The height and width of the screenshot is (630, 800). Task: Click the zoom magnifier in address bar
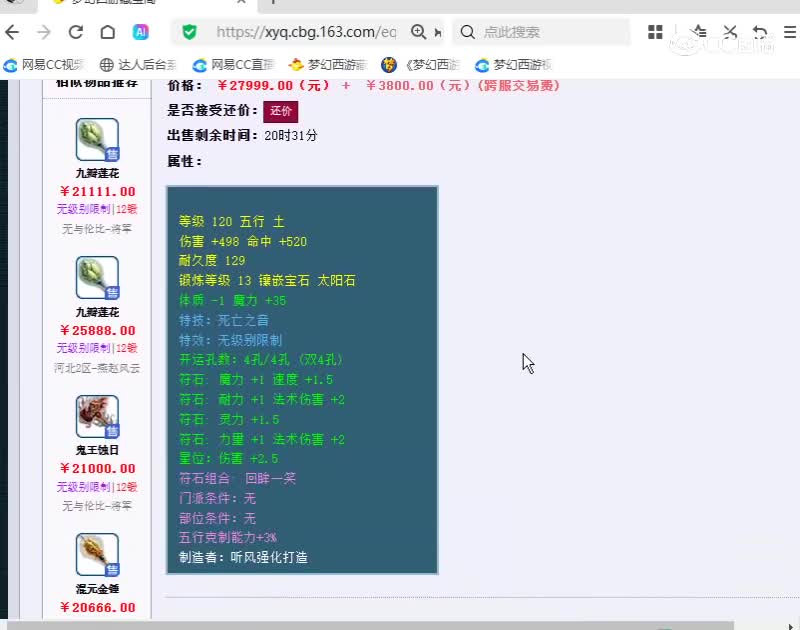418,32
